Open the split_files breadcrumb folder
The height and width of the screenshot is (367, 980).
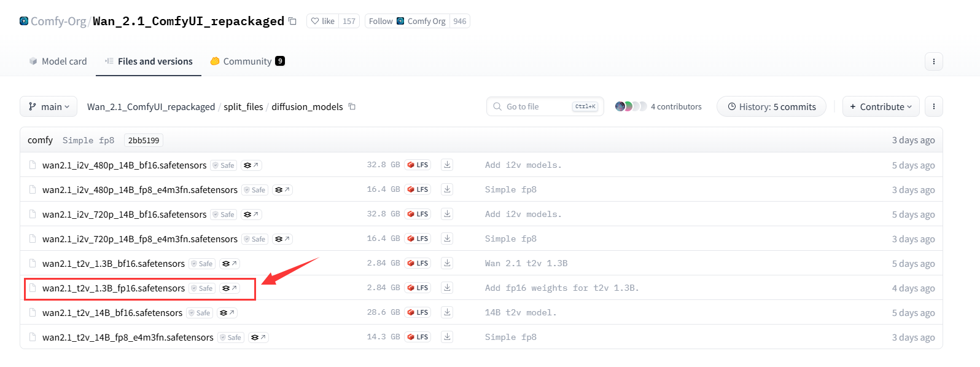(243, 106)
